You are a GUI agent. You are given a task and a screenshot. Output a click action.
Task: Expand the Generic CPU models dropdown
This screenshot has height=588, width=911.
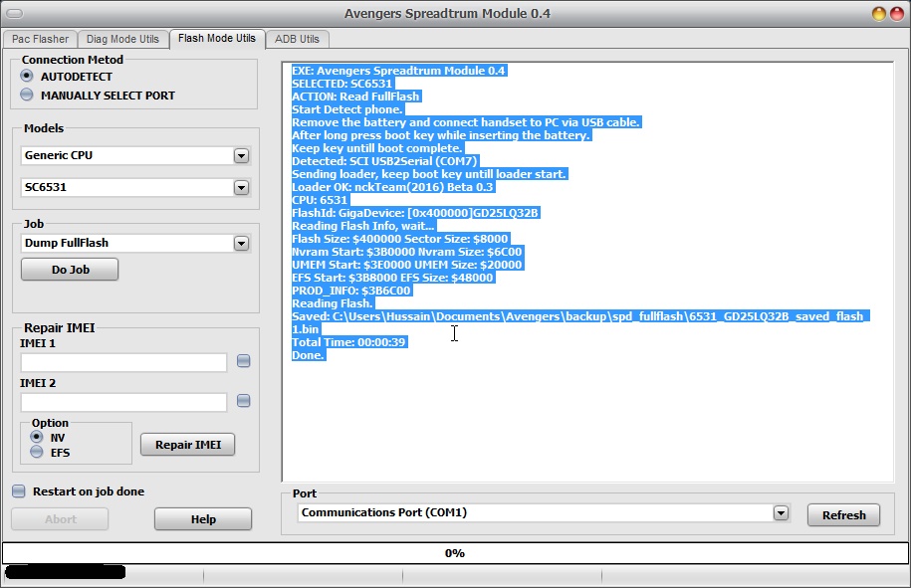point(241,155)
